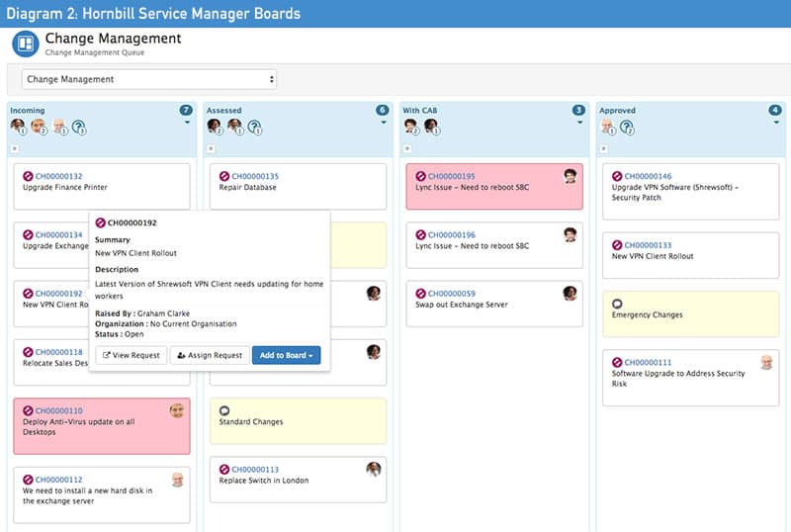The height and width of the screenshot is (532, 791).
Task: Click View Request button in popup
Action: coord(132,355)
